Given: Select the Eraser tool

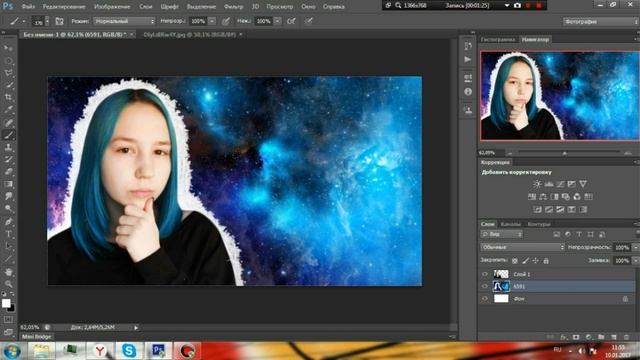Looking at the screenshot, I should click(x=8, y=171).
